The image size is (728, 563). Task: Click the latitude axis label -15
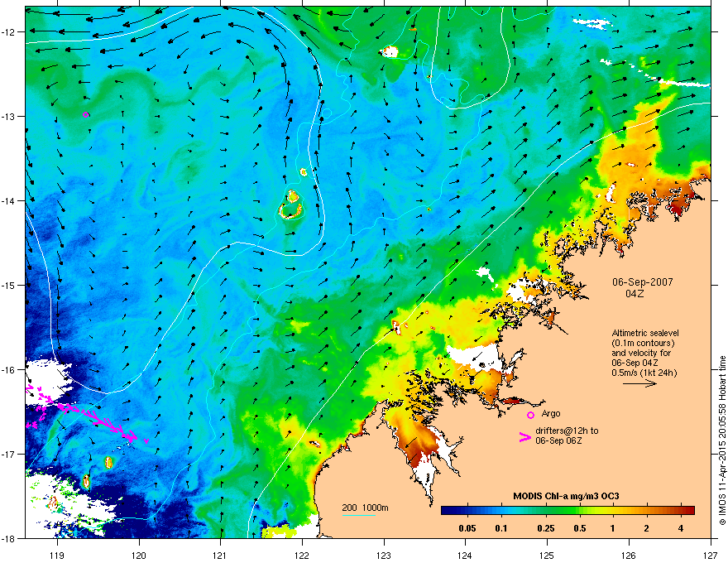coord(9,285)
